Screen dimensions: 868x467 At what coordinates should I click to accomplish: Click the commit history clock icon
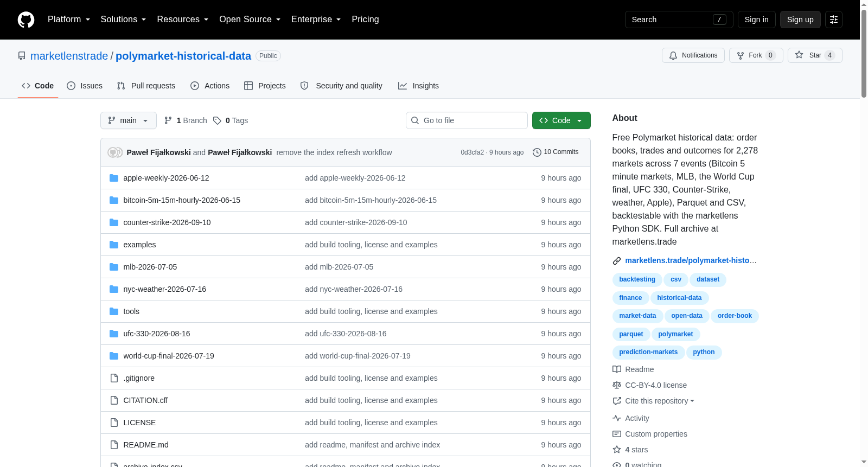[x=537, y=152]
